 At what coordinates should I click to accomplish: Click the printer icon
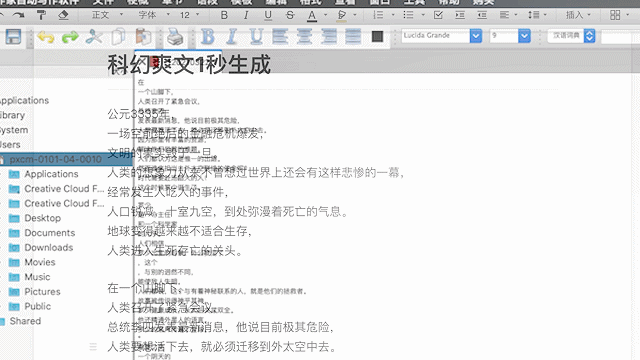point(175,37)
